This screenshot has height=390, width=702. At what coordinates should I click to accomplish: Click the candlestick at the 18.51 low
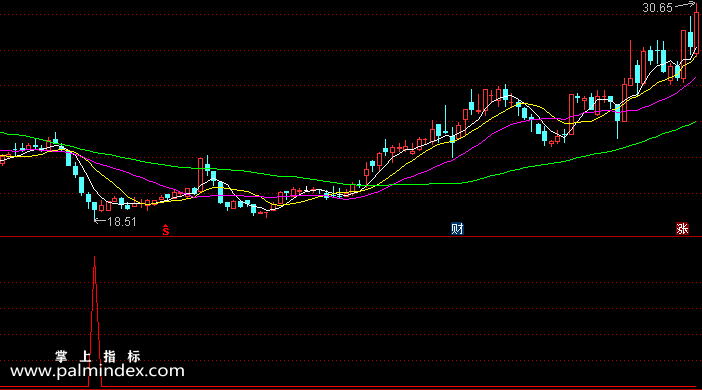click(x=94, y=210)
